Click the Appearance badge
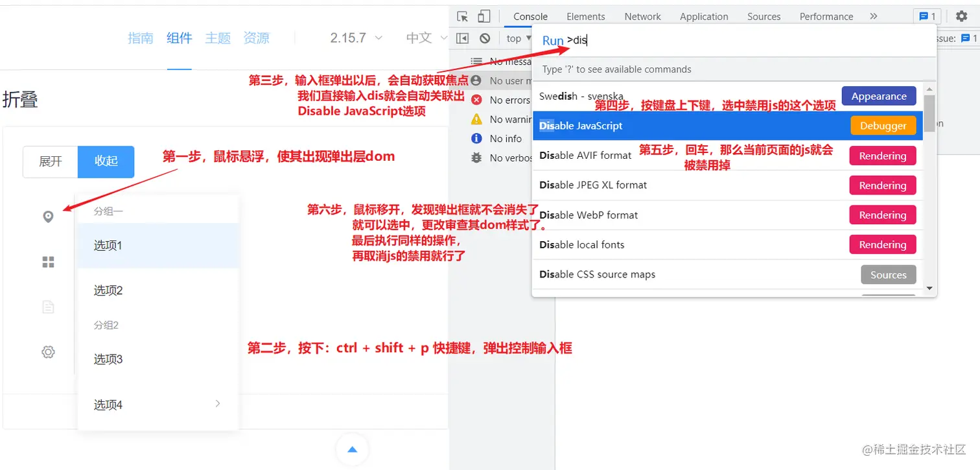The height and width of the screenshot is (470, 980). pyautogui.click(x=878, y=96)
